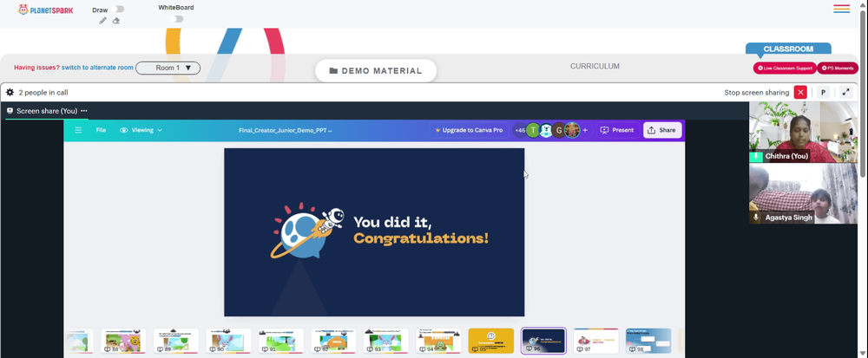Select slide thumbnail 94

(438, 341)
